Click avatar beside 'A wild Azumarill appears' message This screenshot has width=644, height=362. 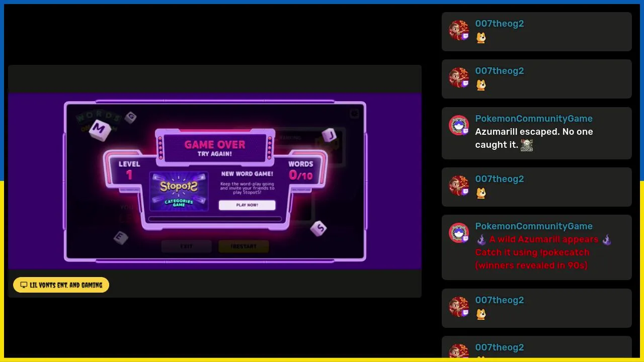459,233
